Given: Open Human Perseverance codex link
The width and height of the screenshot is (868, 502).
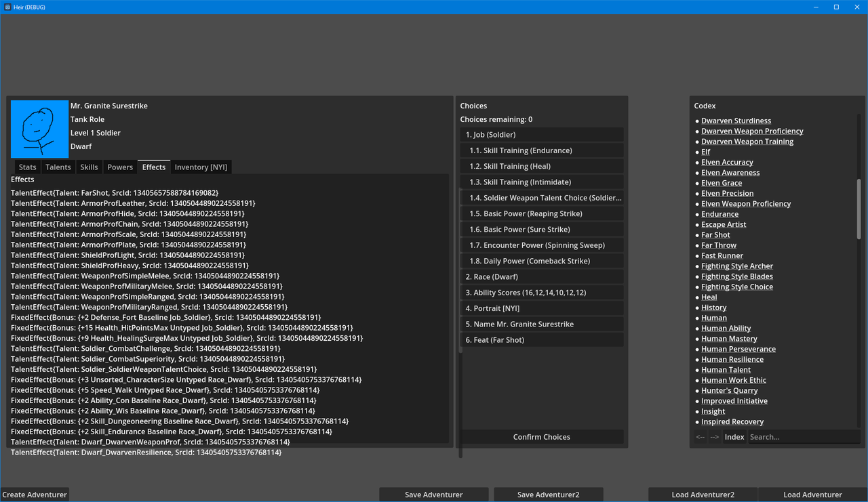Looking at the screenshot, I should (x=738, y=349).
